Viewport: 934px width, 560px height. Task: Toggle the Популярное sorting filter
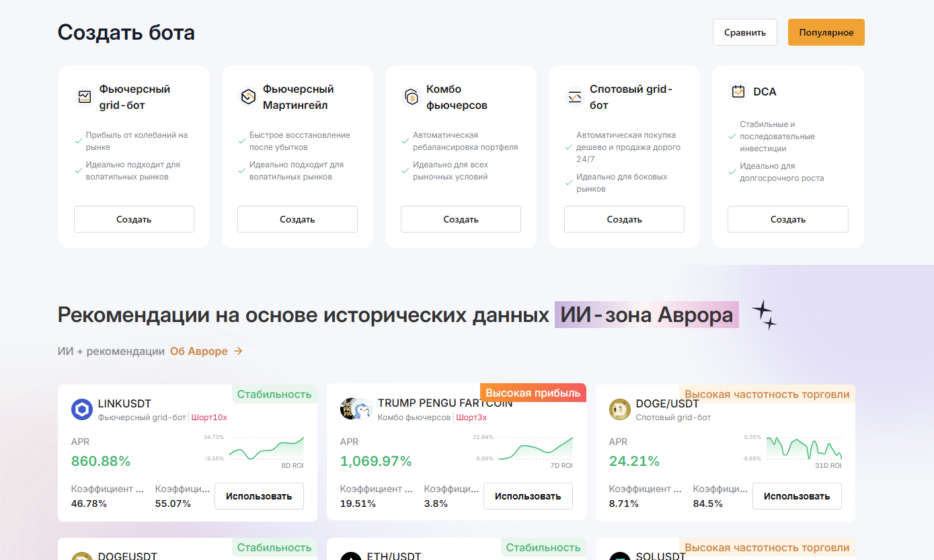click(826, 32)
